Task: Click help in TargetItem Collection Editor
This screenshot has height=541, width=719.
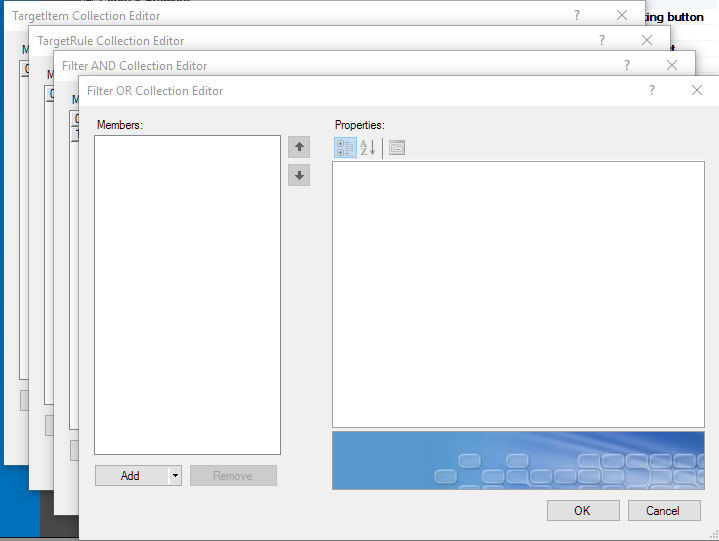Action: (x=577, y=15)
